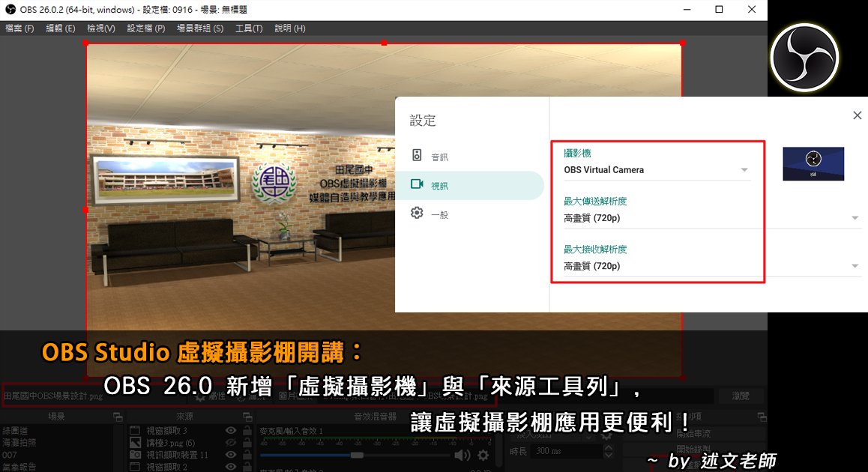Select the 海灘拍照 scene

[x=19, y=443]
